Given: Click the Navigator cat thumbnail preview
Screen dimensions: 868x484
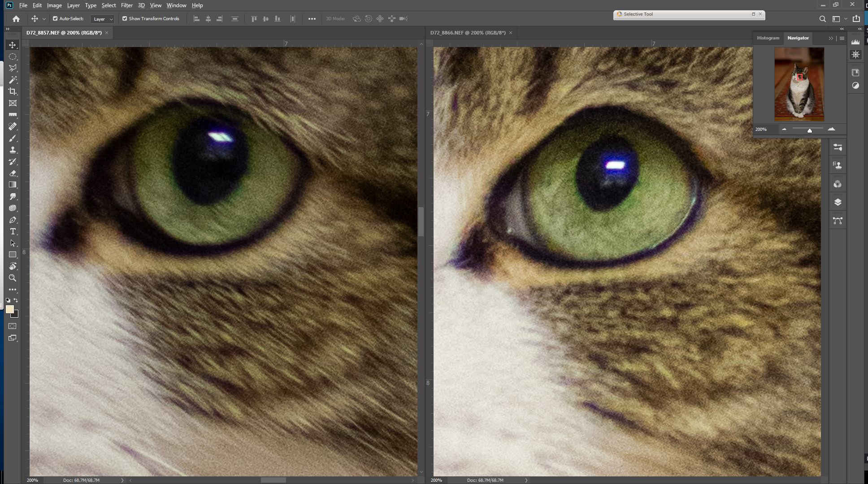Looking at the screenshot, I should coord(799,84).
